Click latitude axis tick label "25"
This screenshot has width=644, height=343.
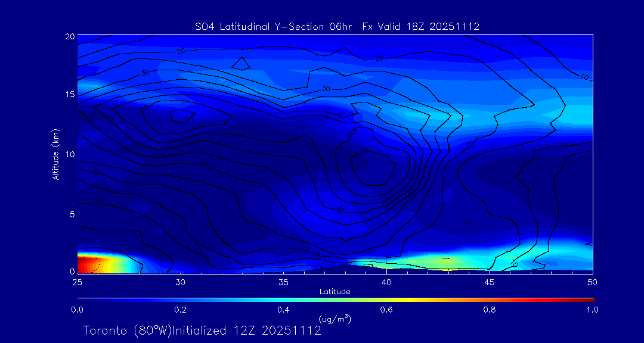[x=77, y=282]
